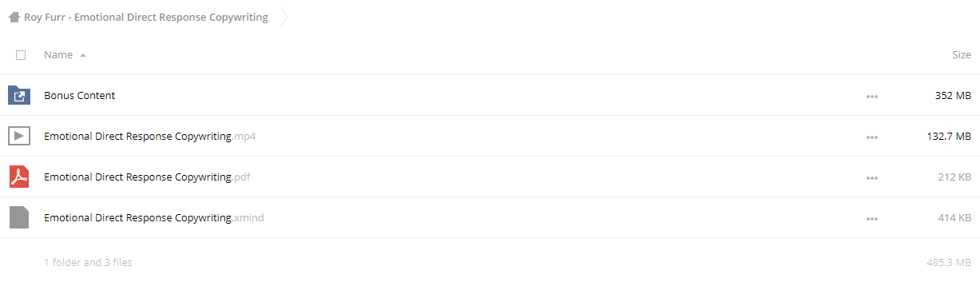Open Emotional Direct Response Copywriting.xmind
The height and width of the screenshot is (298, 980).
(x=154, y=218)
